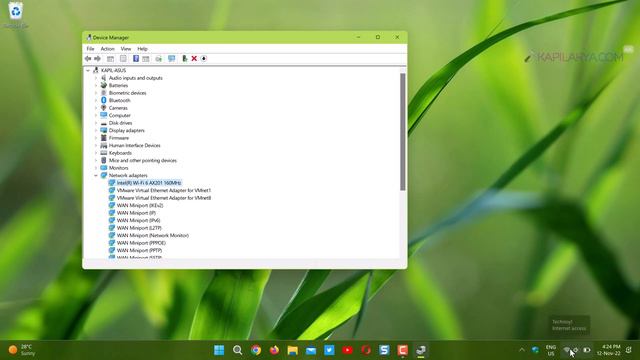Image resolution: width=640 pixels, height=360 pixels.
Task: Click the Windows Start button
Action: point(219,350)
